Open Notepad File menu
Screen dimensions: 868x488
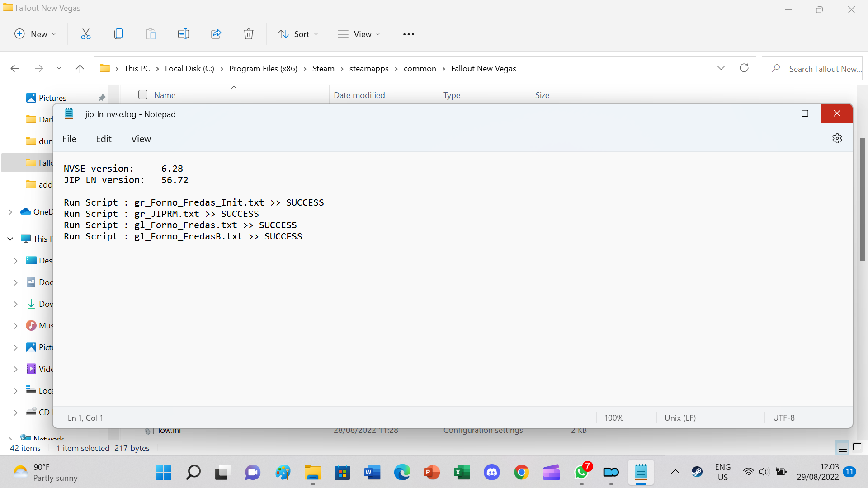(70, 139)
